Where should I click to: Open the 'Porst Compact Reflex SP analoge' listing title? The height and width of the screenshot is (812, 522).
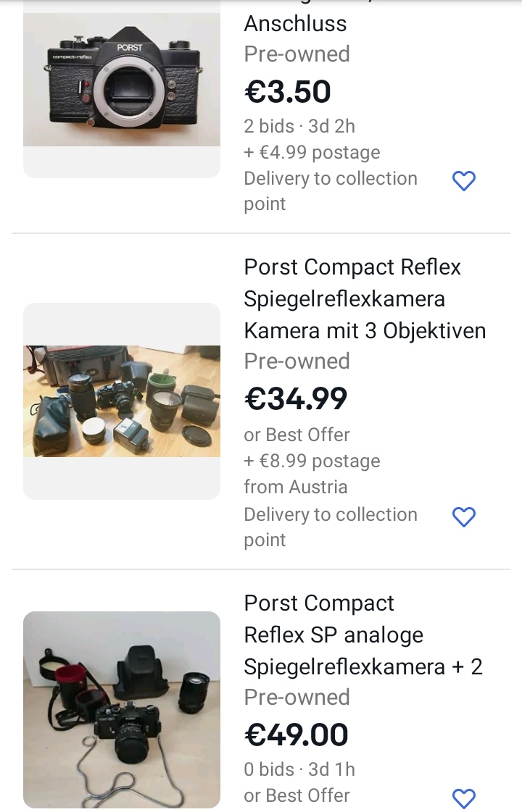click(x=363, y=635)
